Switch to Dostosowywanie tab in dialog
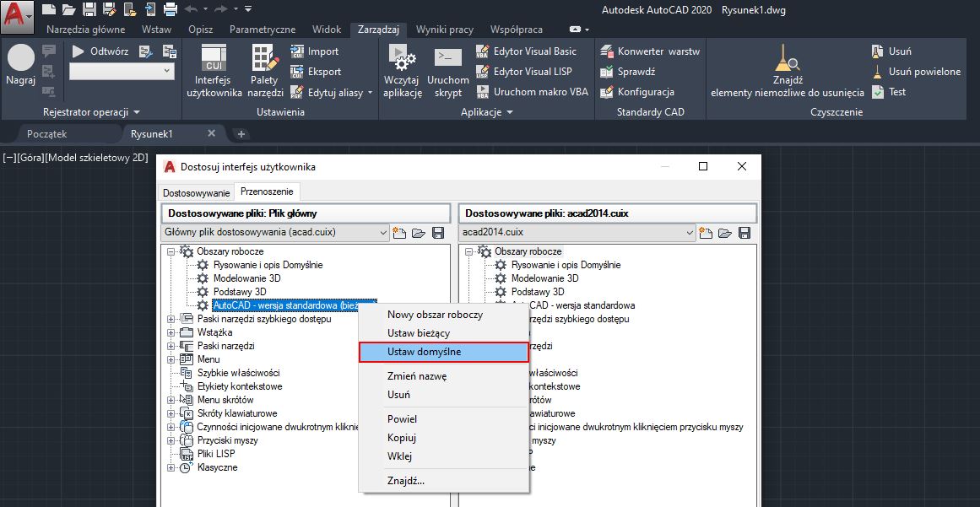The height and width of the screenshot is (507, 980). tap(196, 191)
